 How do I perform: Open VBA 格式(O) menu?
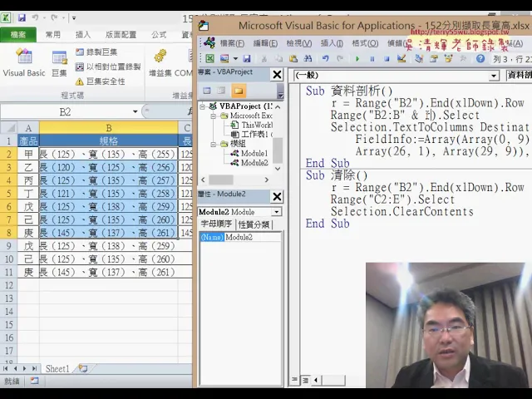point(365,43)
